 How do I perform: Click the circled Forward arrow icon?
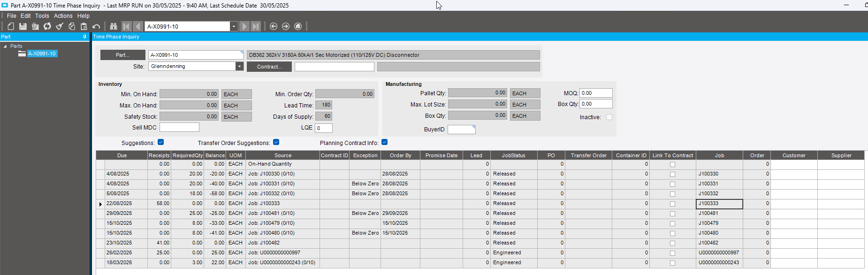(x=286, y=26)
